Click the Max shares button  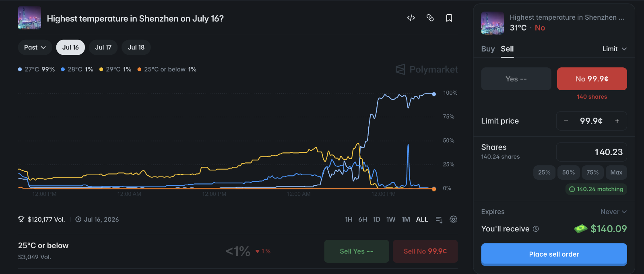click(616, 172)
